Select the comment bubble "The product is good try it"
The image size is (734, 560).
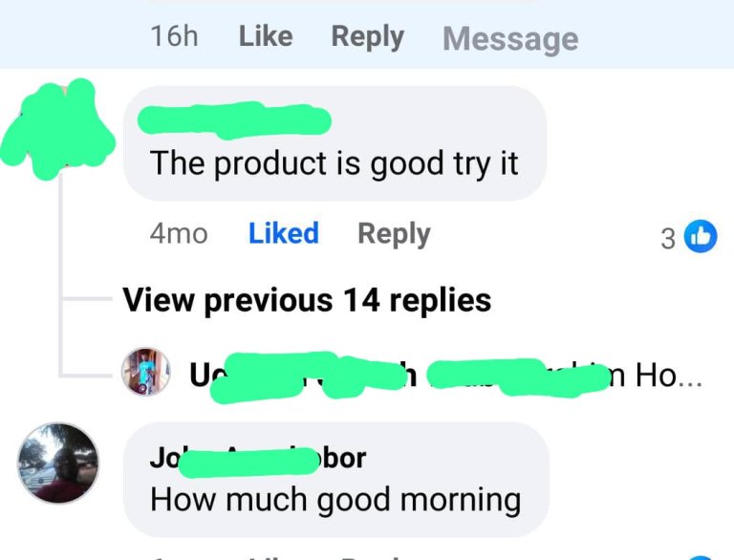335,143
